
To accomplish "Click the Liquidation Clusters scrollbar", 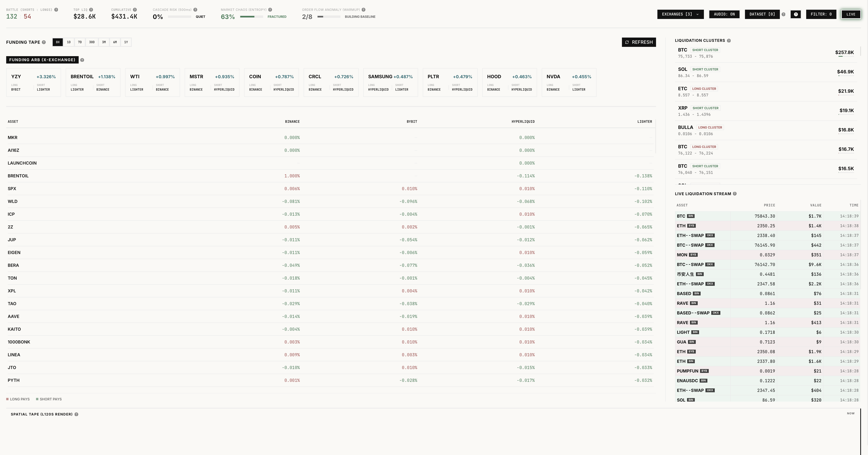I will tap(860, 51).
